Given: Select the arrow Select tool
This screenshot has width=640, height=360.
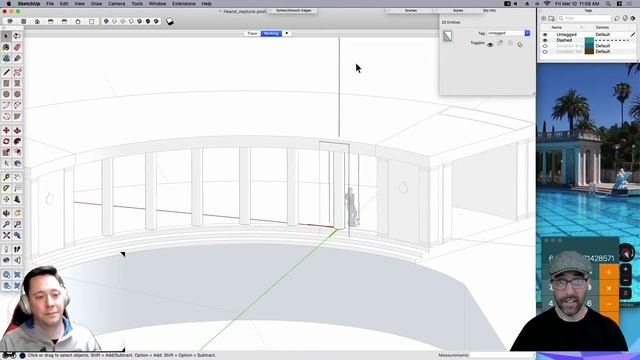Looking at the screenshot, I should pos(6,36).
